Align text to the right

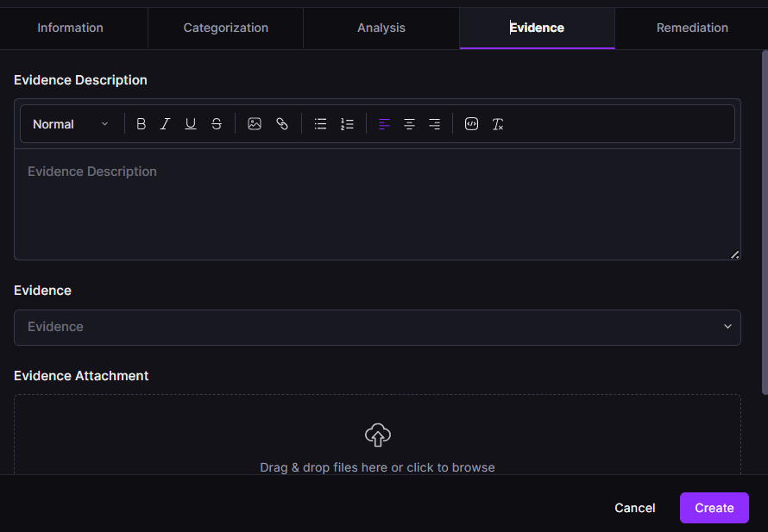(x=435, y=124)
